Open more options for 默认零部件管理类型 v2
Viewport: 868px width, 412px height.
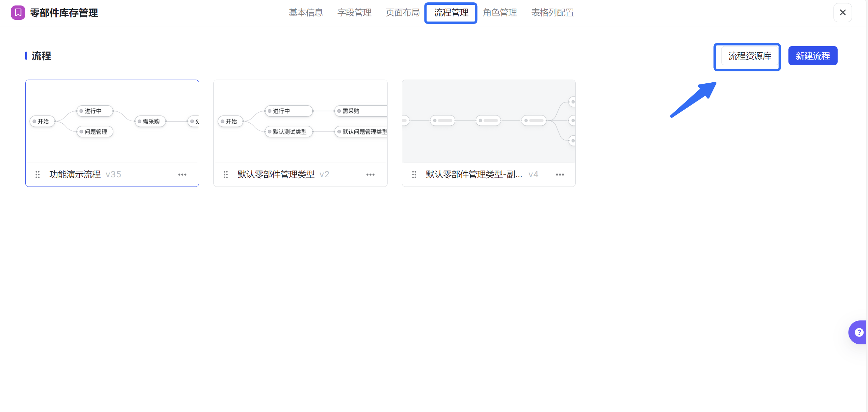click(370, 175)
